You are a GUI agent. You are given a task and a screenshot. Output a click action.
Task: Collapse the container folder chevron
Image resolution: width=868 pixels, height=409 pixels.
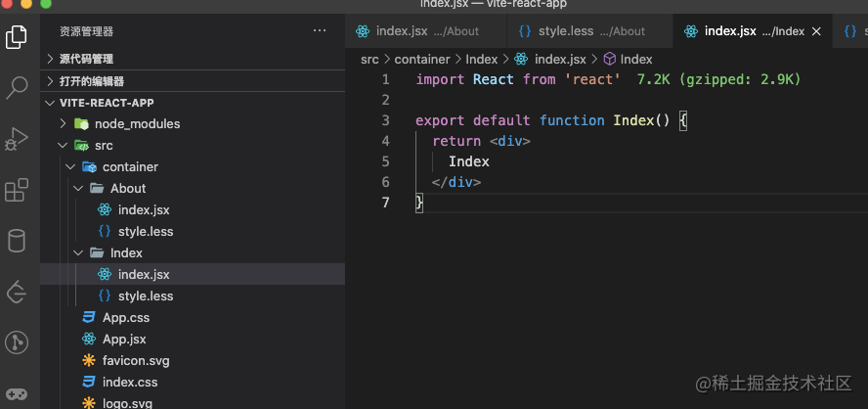pyautogui.click(x=70, y=166)
